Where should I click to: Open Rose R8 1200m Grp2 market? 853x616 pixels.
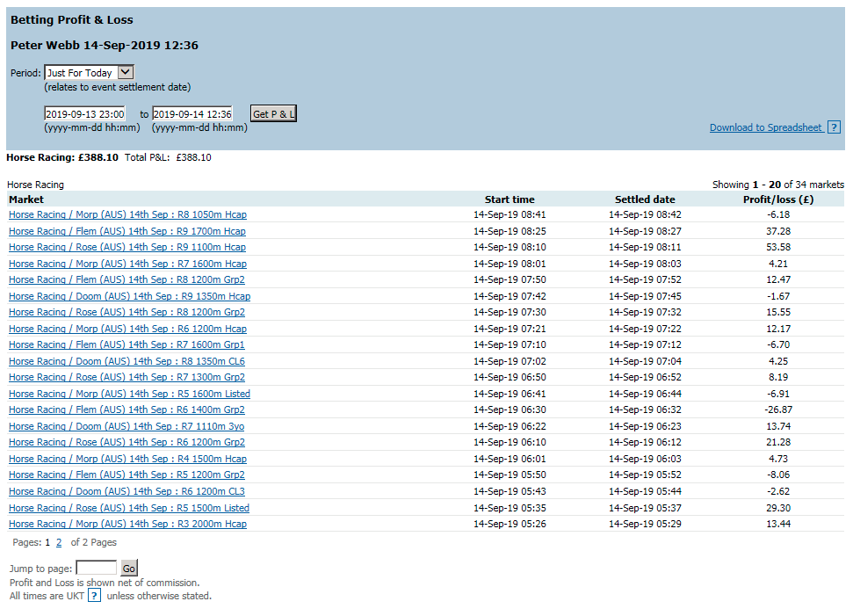[127, 312]
